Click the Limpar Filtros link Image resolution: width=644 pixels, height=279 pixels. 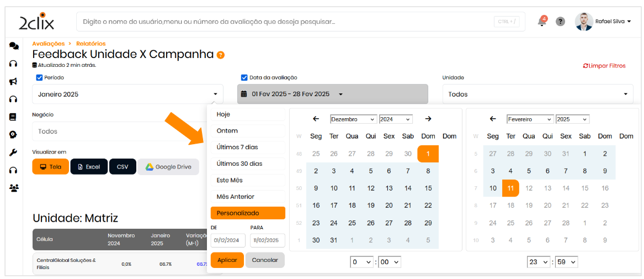pyautogui.click(x=604, y=66)
